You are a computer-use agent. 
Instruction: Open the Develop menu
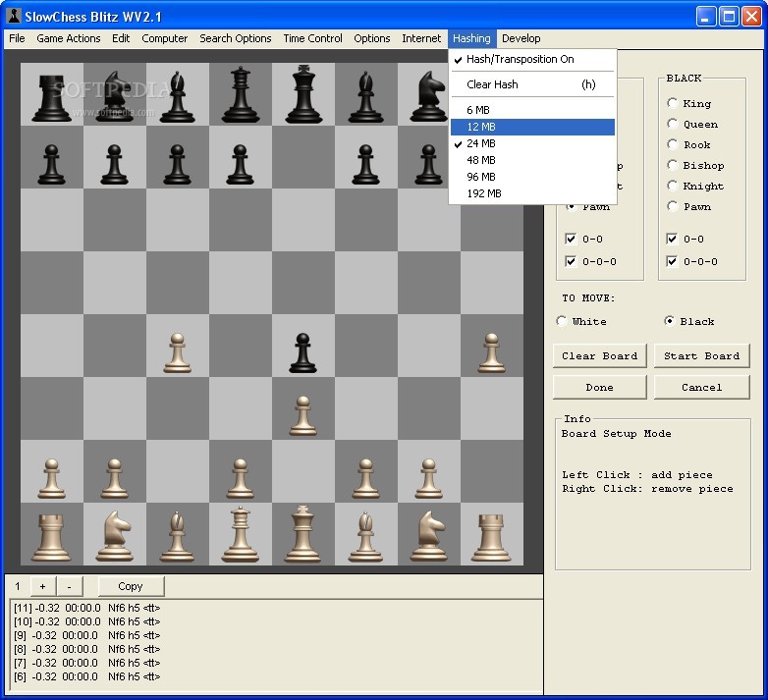point(521,38)
